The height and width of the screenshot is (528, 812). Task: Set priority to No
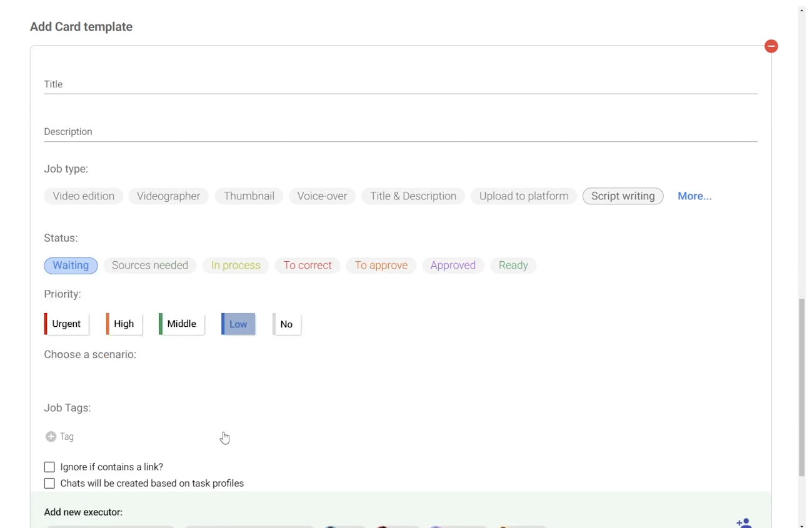[286, 324]
